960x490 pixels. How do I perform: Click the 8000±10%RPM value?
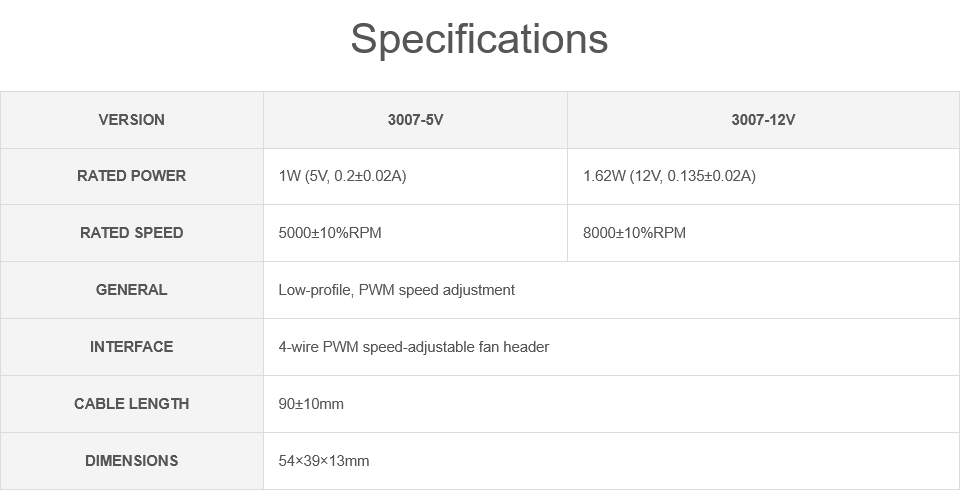tap(634, 233)
